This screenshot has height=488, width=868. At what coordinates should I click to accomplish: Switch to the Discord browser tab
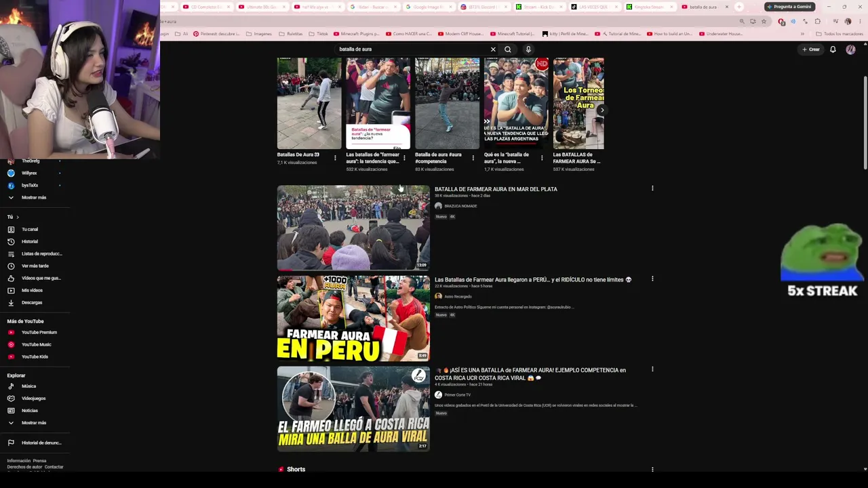tap(484, 7)
